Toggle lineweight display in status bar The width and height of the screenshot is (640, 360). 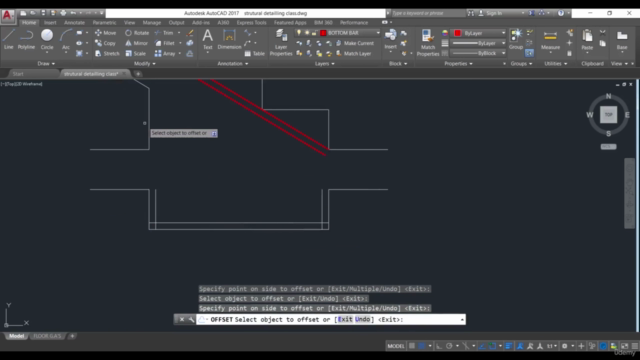coord(509,346)
